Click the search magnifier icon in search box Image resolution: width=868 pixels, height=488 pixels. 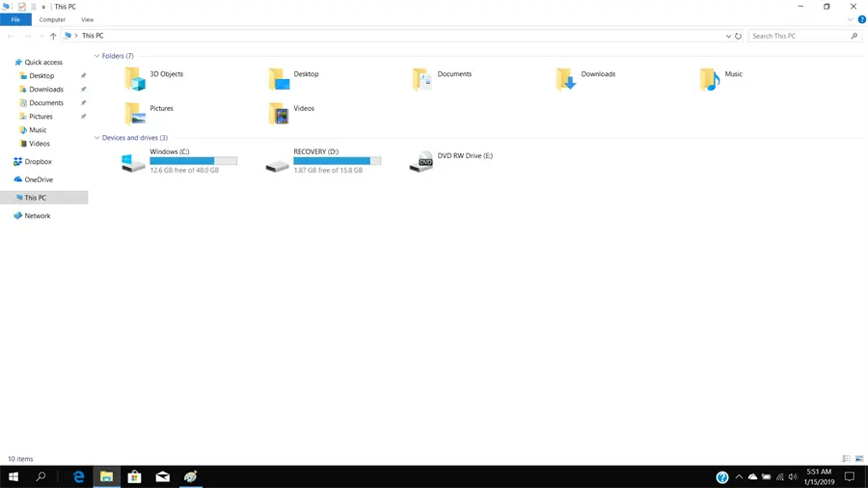tap(854, 36)
